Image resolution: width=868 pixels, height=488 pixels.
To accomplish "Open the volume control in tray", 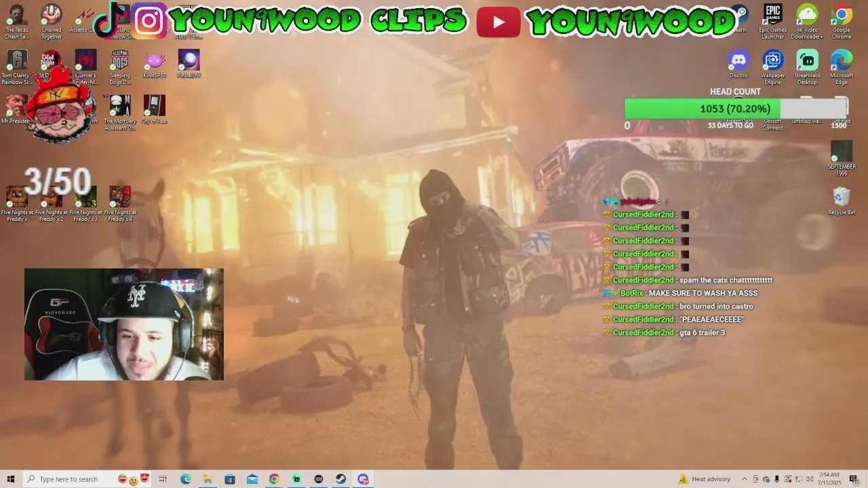I will (810, 479).
